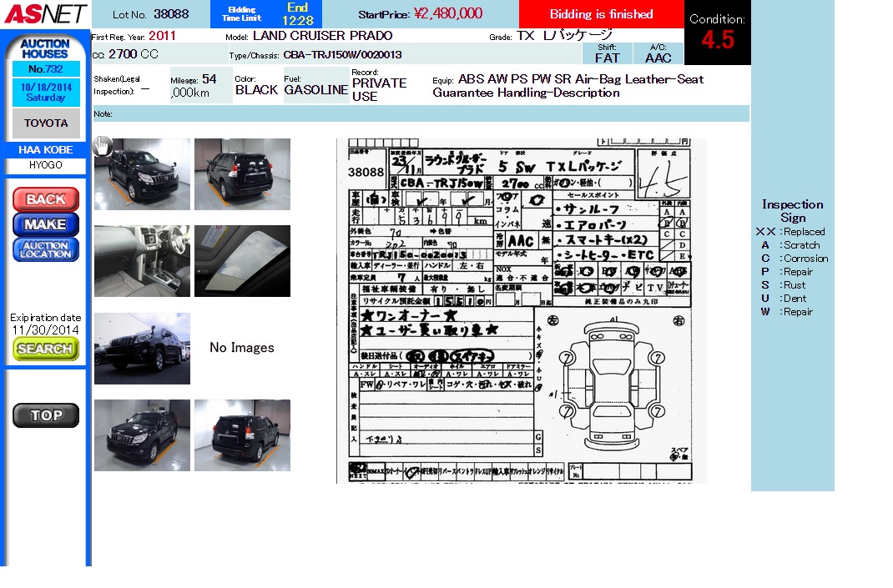Open bottom rear-quarter car thumbnail

click(242, 435)
